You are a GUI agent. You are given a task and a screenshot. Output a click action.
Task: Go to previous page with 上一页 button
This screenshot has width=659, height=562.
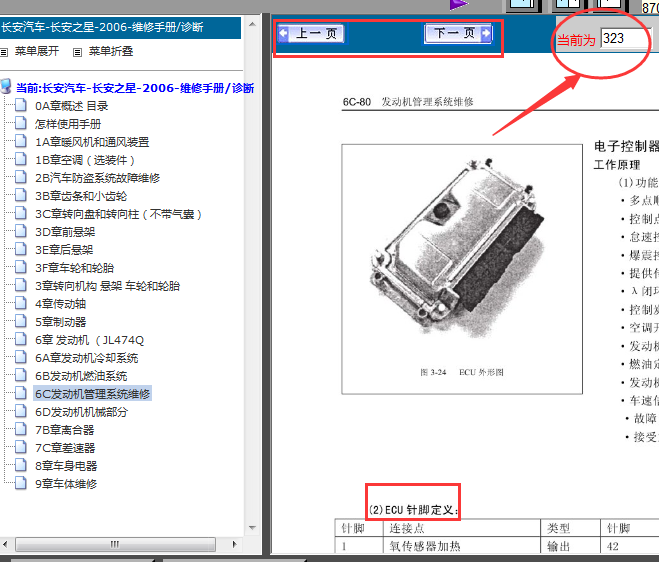click(311, 33)
